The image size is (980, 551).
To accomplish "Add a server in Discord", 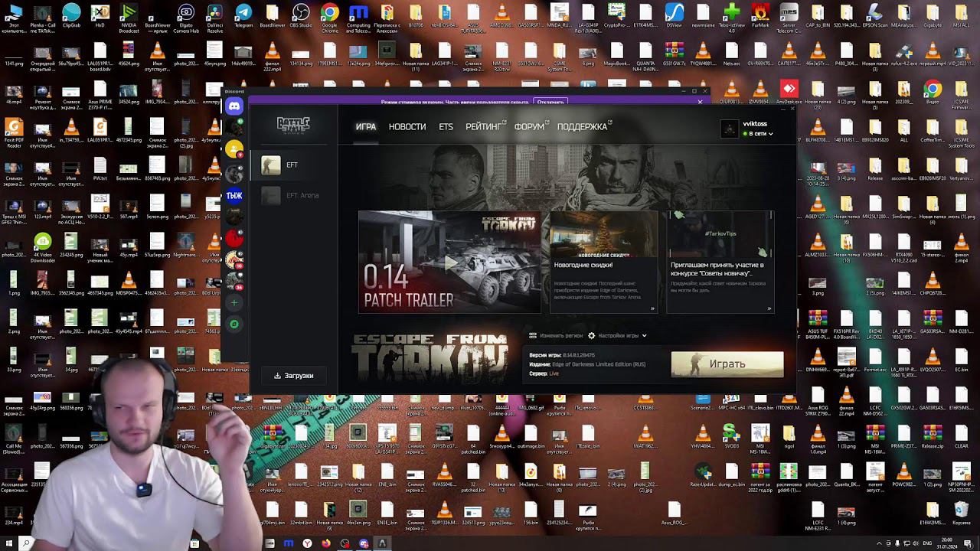I will click(234, 303).
